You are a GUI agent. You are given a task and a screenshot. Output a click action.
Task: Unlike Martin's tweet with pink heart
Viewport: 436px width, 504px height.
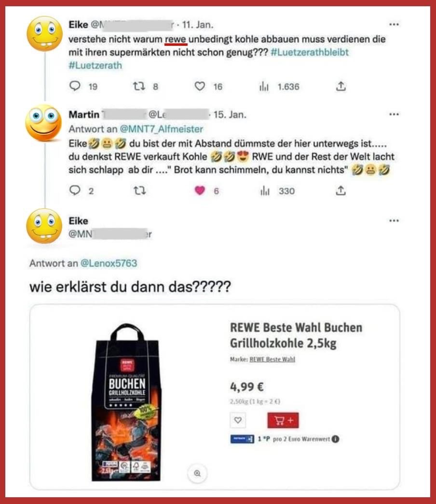point(200,190)
